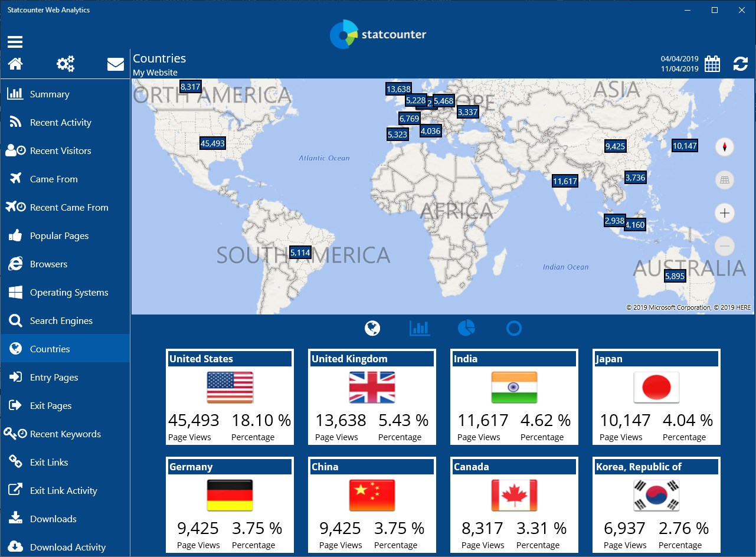
Task: Click the 5,895 map marker
Action: pyautogui.click(x=675, y=276)
